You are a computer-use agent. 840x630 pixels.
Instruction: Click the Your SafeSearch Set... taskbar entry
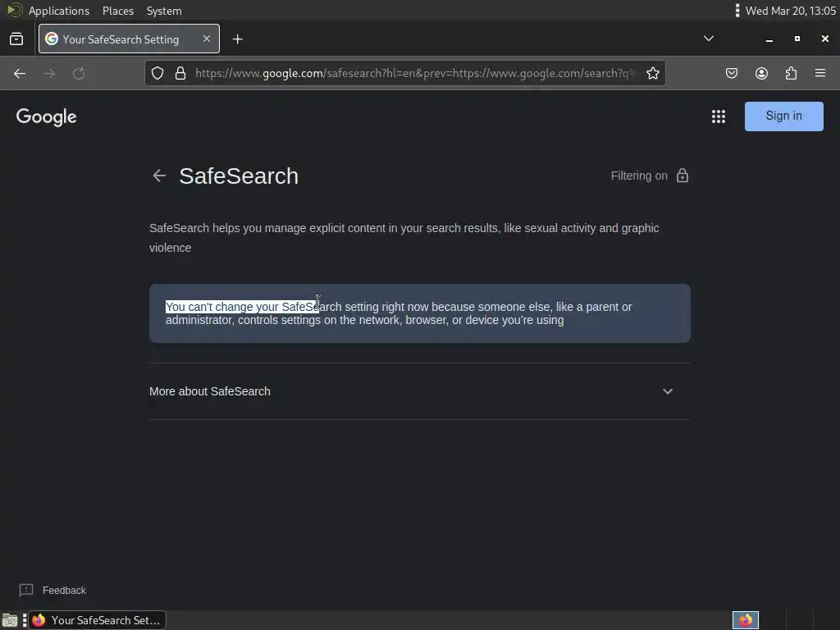(x=97, y=620)
